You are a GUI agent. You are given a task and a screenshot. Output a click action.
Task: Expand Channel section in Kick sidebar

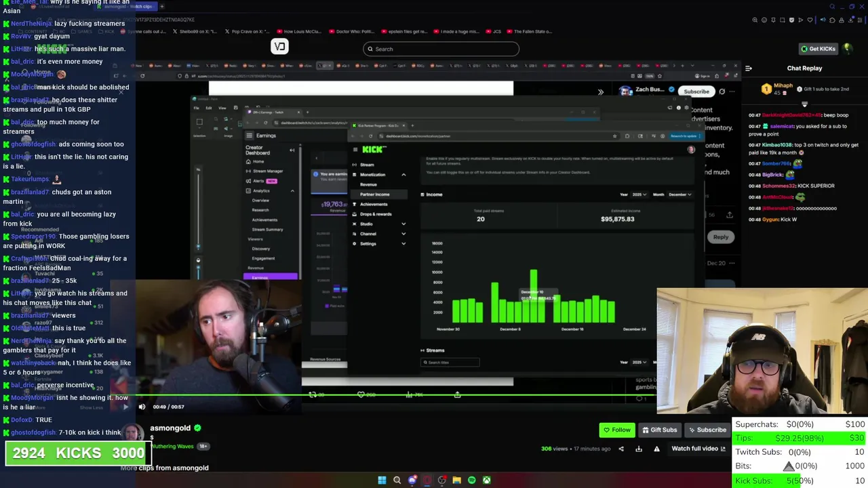tap(403, 234)
